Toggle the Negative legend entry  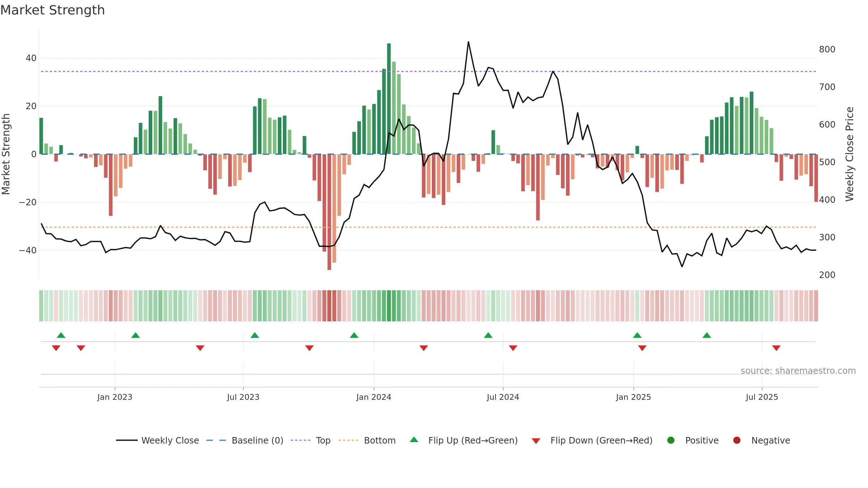(x=761, y=440)
